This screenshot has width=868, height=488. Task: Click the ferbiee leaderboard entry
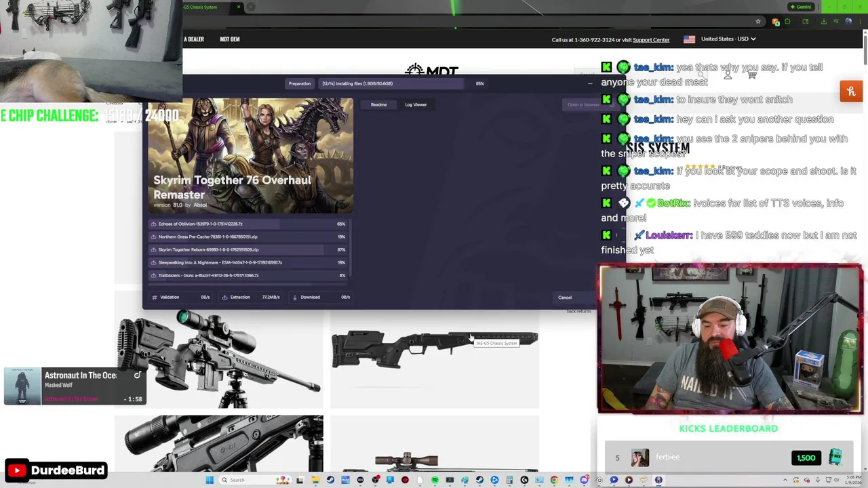tap(728, 457)
